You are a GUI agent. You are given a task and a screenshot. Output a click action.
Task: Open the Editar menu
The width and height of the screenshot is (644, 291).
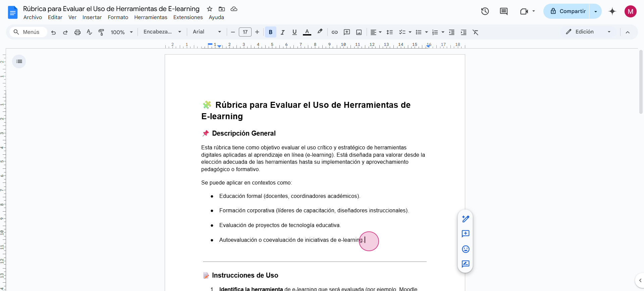pyautogui.click(x=55, y=17)
